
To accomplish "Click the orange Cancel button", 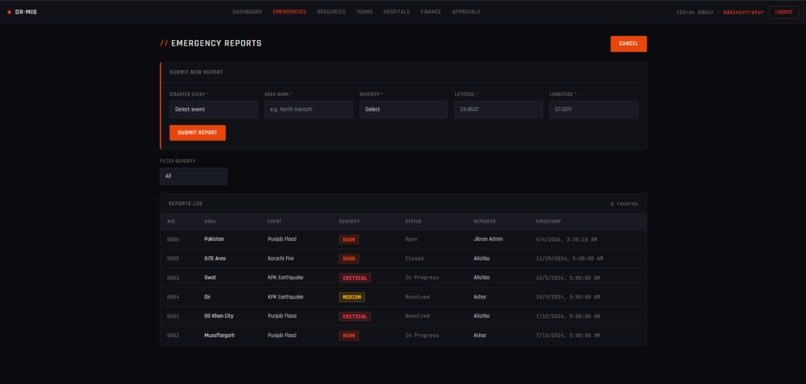I will [628, 44].
